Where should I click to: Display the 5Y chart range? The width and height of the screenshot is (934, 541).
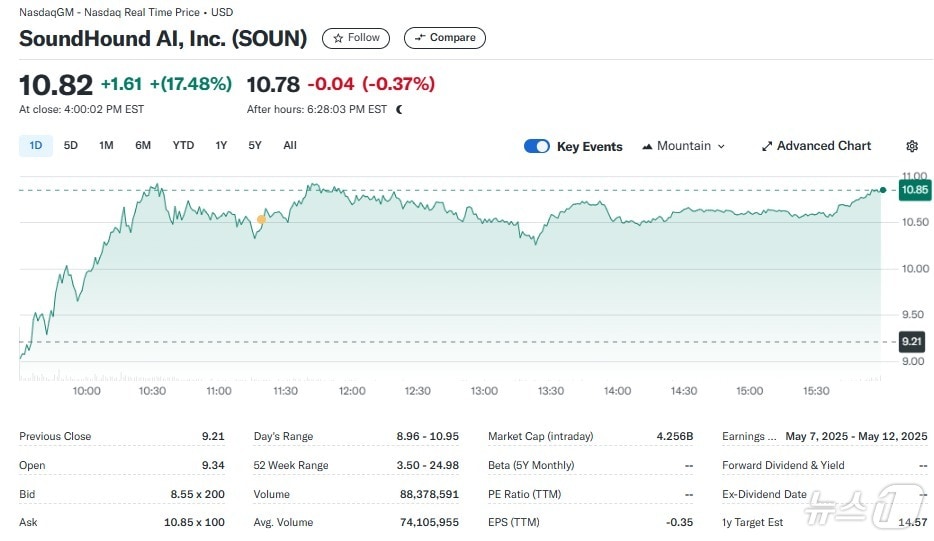tap(255, 146)
